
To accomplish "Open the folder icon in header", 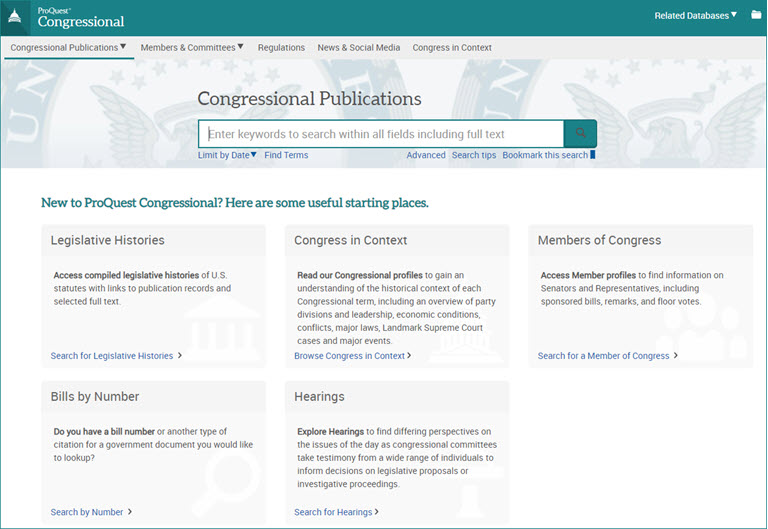I will tap(756, 15).
